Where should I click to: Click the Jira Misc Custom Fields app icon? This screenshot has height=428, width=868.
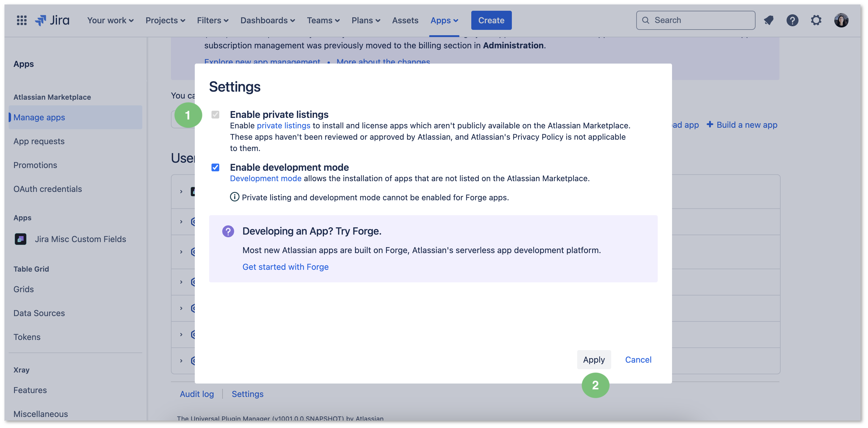(21, 239)
